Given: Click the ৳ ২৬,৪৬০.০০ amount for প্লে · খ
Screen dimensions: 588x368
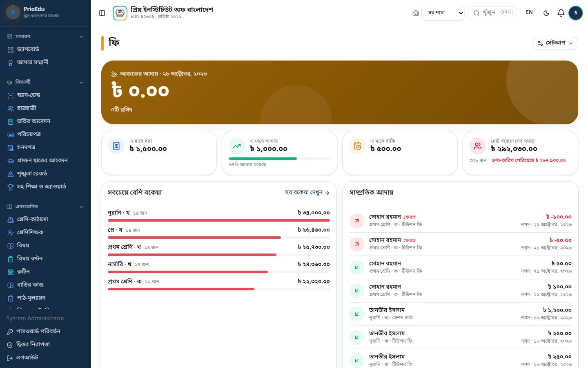Looking at the screenshot, I should coord(314,230).
